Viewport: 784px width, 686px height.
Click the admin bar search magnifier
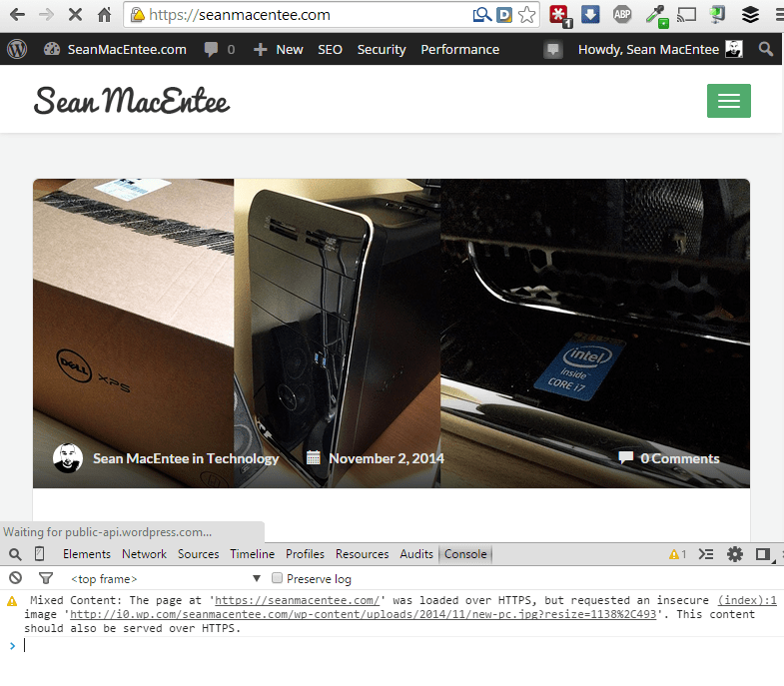pos(765,49)
